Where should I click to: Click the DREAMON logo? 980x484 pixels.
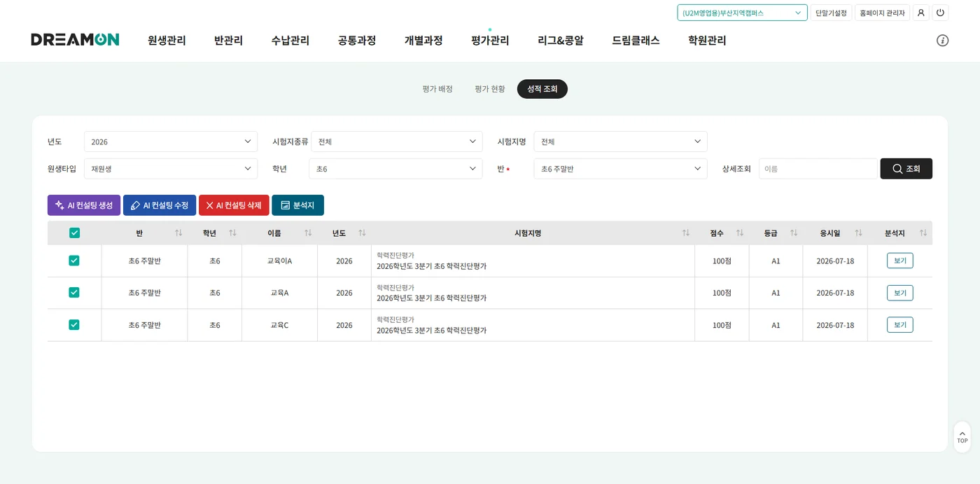click(x=75, y=40)
